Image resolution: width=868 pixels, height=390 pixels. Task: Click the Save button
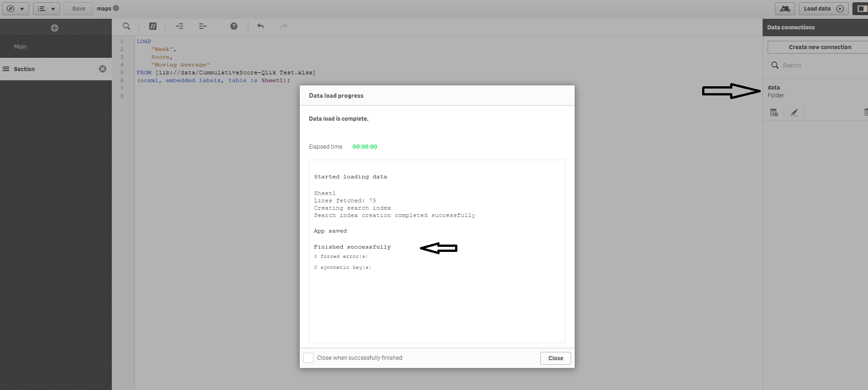pyautogui.click(x=78, y=9)
